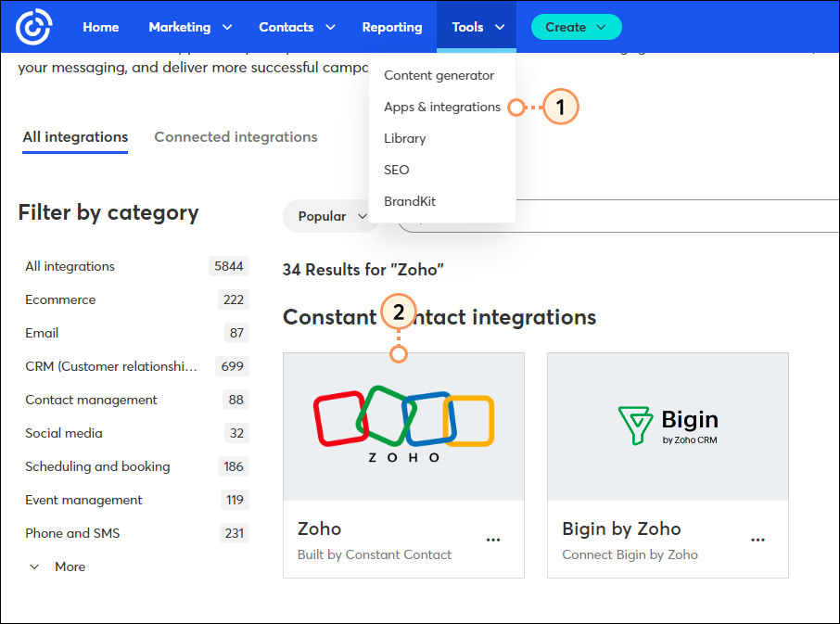The height and width of the screenshot is (624, 840).
Task: Open the Marketing navigation dropdown
Action: (x=190, y=27)
